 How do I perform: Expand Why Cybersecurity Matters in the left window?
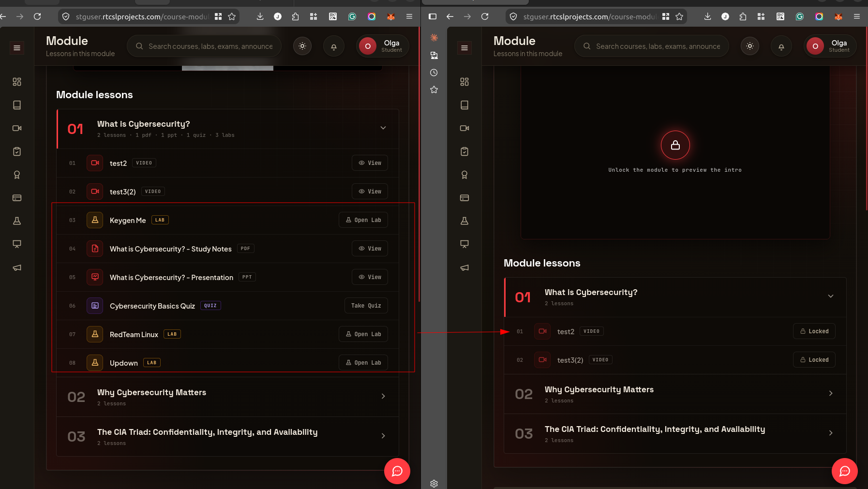pos(228,397)
